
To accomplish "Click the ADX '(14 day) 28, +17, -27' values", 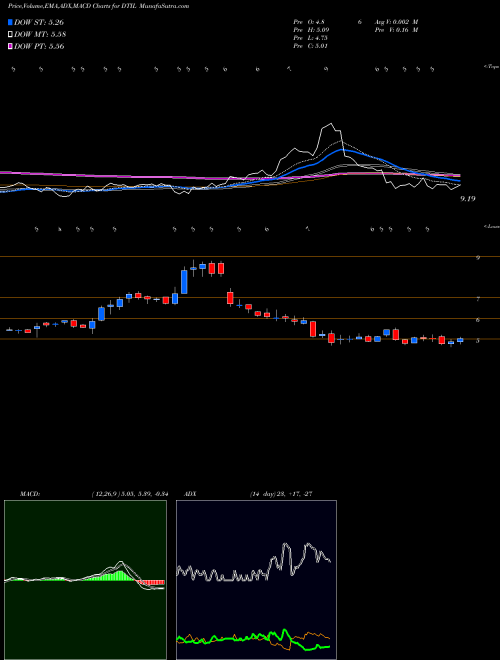I will point(280,494).
